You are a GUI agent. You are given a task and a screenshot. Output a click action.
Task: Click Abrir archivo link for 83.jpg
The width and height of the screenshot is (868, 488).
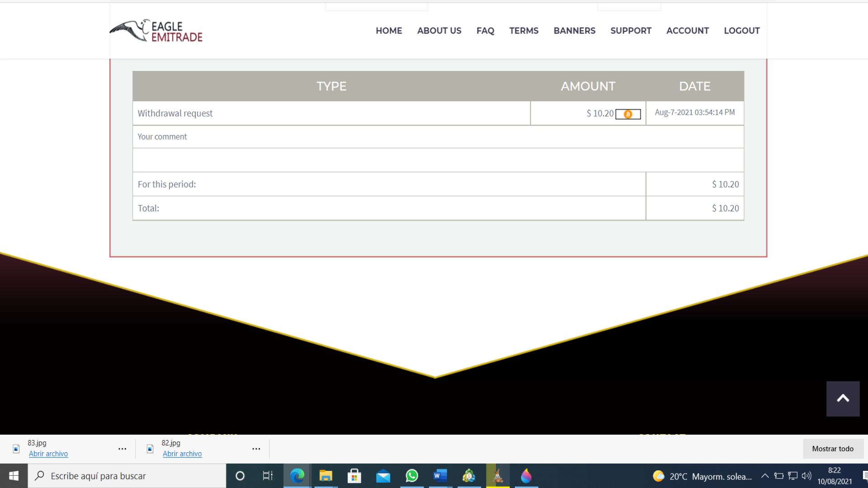point(48,454)
